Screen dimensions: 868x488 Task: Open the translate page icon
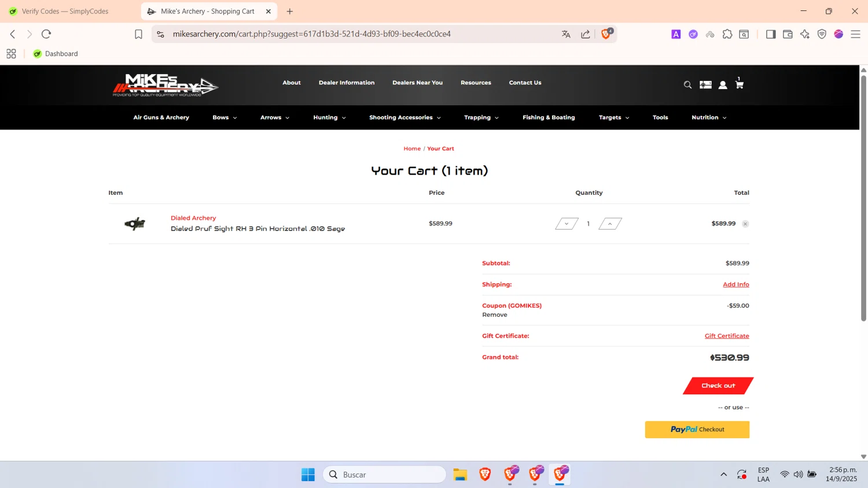coord(566,34)
